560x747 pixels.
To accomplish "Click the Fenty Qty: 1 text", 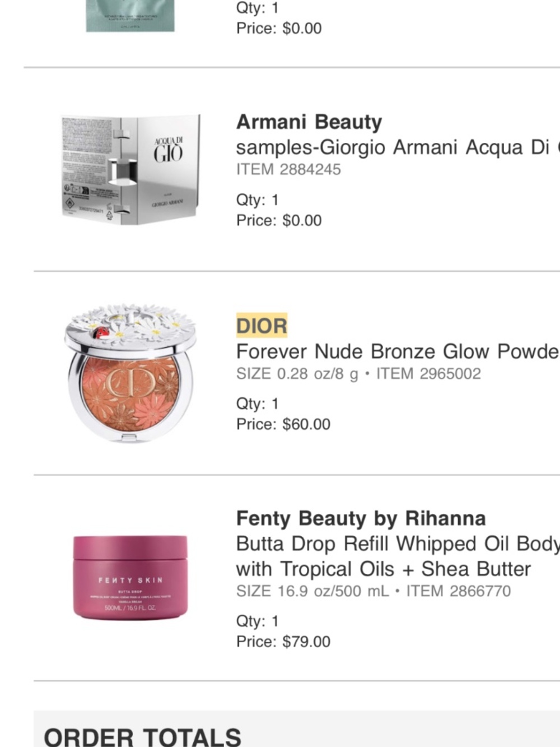I will 258,621.
